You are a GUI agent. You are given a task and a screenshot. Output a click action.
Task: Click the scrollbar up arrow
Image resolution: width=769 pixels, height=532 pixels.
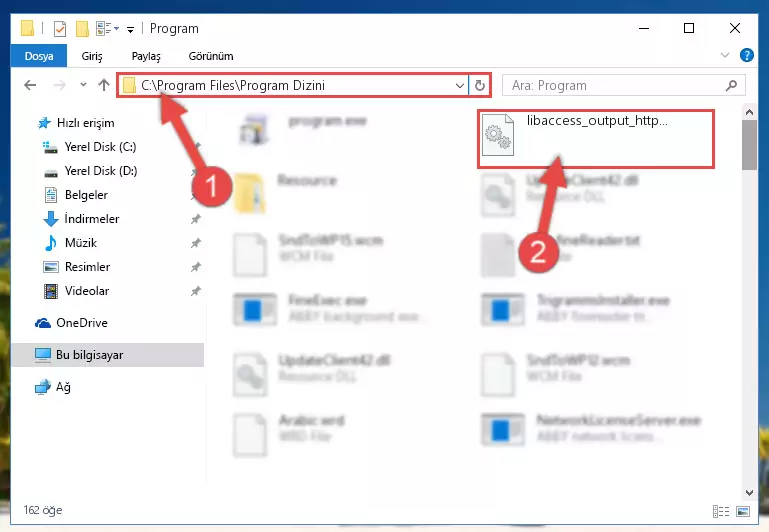coord(749,113)
